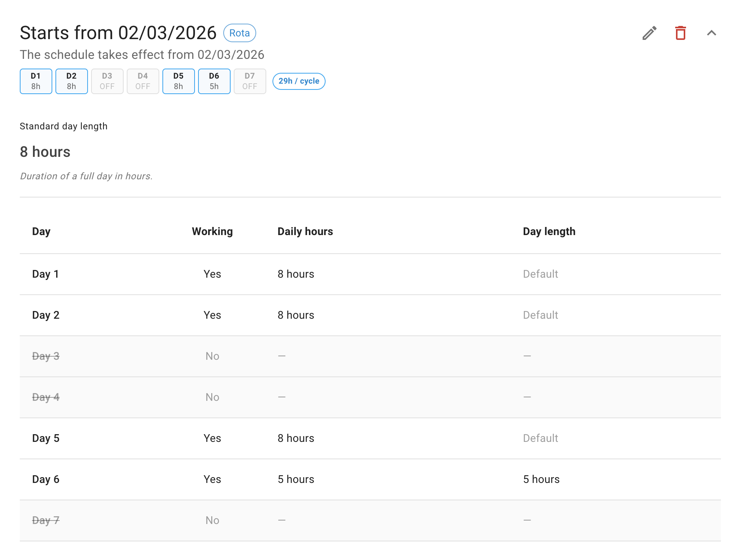Screen dimensions: 731x560
Task: Select the D2 day pill showing 8h
Action: [x=71, y=81]
